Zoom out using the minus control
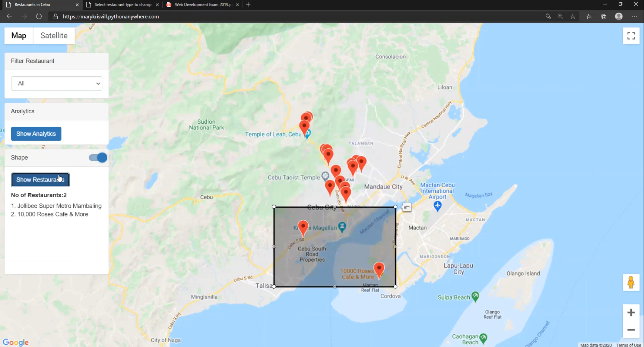The width and height of the screenshot is (644, 347). point(631,329)
